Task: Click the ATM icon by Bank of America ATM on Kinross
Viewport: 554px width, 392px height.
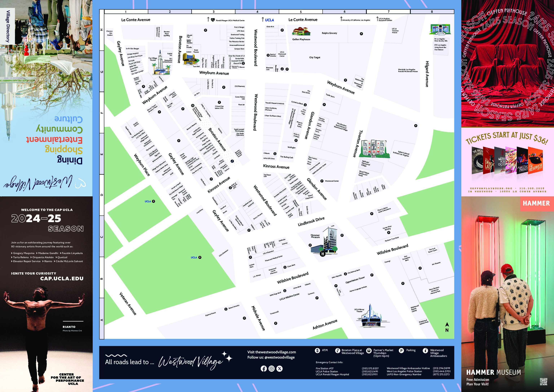Action: tap(230, 188)
